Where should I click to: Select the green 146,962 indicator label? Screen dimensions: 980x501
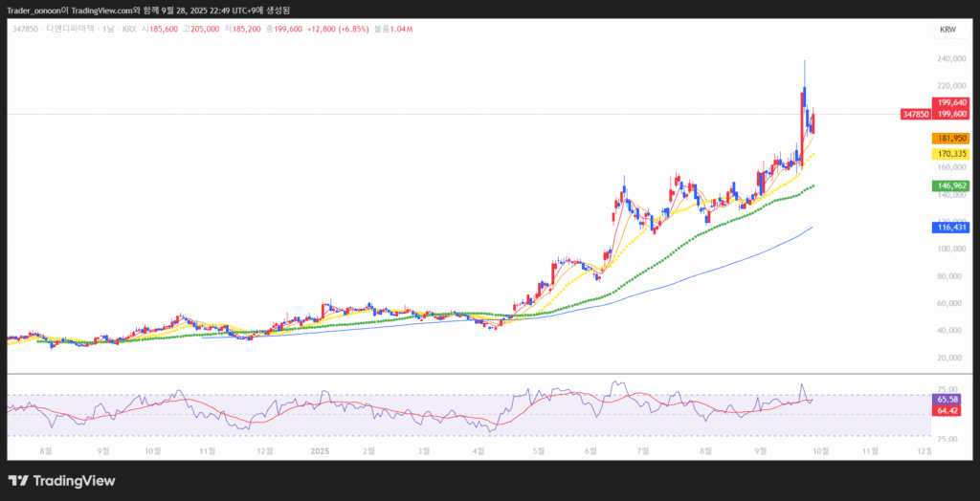coord(952,185)
